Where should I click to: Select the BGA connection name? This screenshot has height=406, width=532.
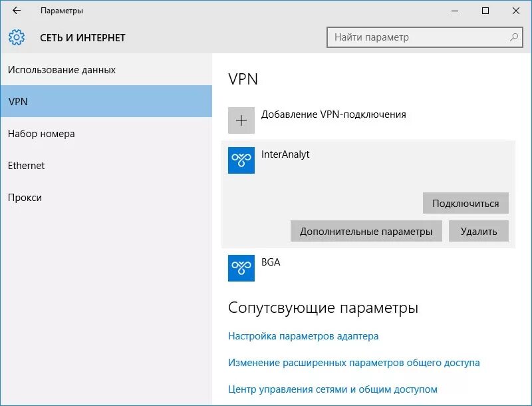click(x=271, y=262)
